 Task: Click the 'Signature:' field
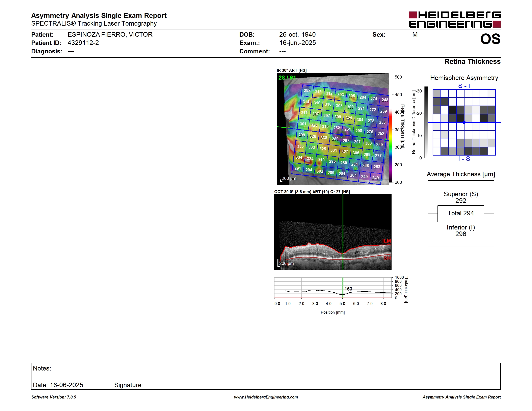coord(129,385)
